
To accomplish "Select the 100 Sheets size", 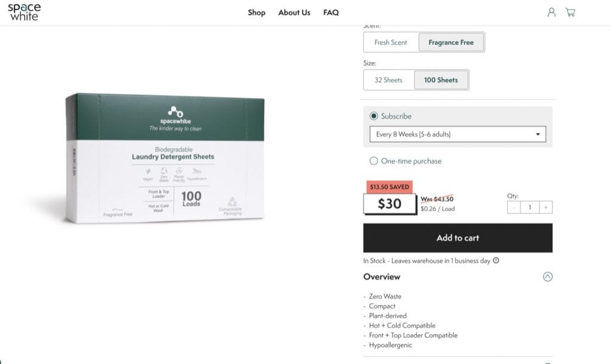I will (x=441, y=80).
